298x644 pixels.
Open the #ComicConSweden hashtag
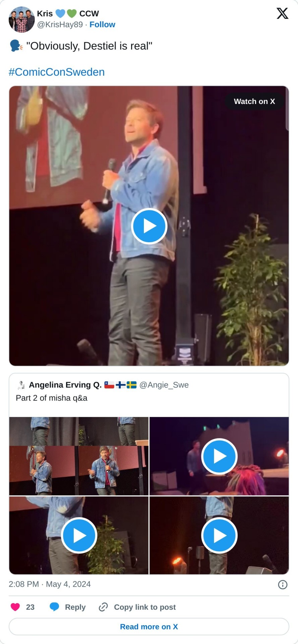coord(57,72)
